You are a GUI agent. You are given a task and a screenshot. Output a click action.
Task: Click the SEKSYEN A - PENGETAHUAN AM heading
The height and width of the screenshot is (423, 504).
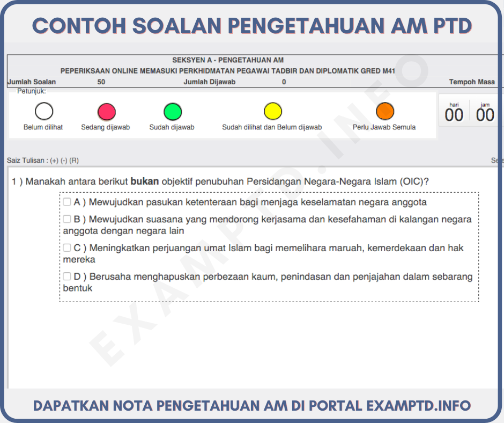(228, 60)
